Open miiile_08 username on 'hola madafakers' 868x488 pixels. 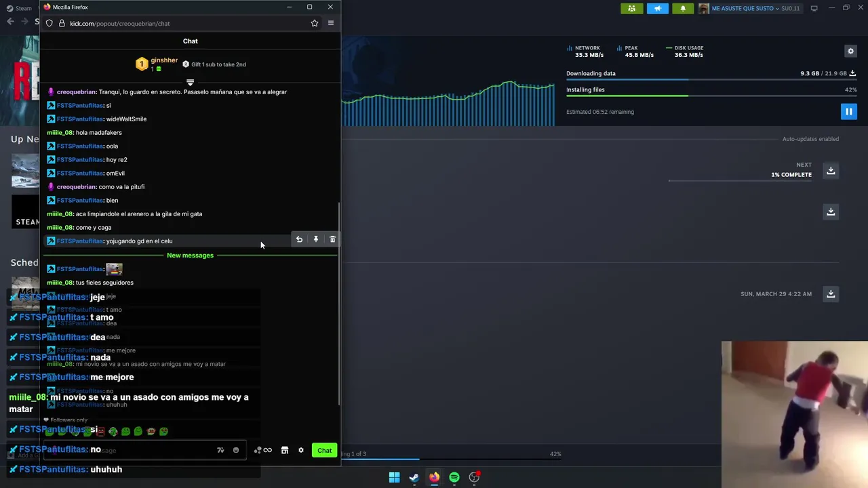60,132
